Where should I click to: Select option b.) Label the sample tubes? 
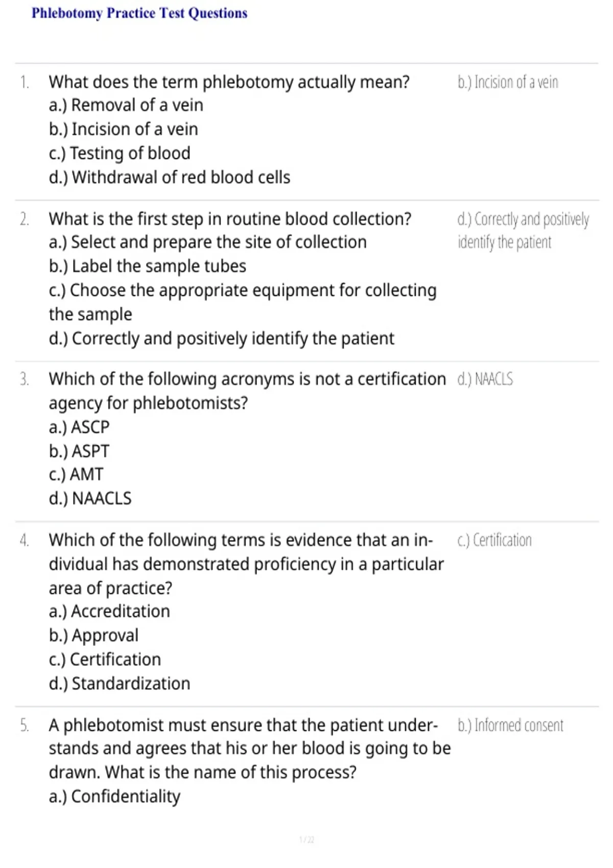148,266
